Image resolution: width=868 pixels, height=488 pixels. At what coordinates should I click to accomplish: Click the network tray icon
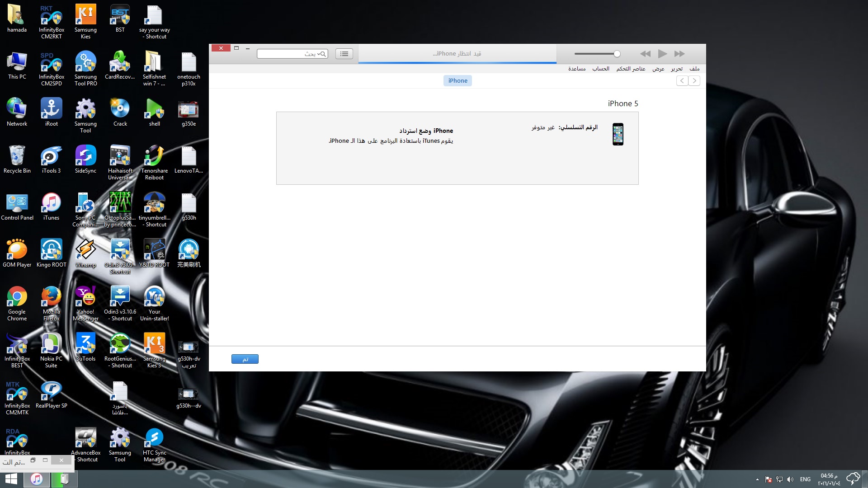779,479
